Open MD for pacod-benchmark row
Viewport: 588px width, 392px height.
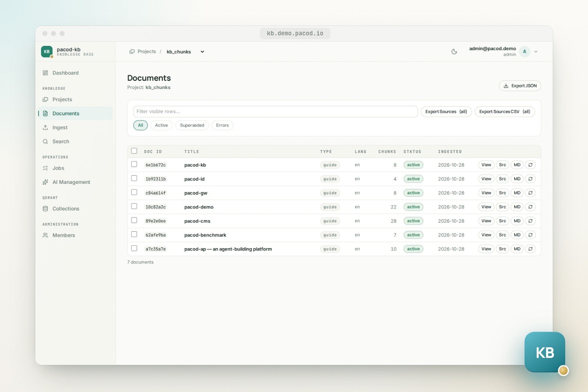[517, 235]
